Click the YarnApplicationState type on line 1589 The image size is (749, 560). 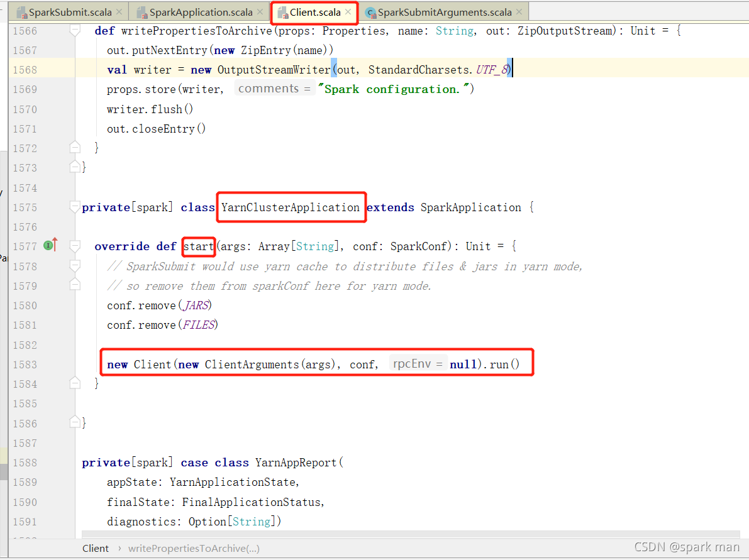coord(233,482)
